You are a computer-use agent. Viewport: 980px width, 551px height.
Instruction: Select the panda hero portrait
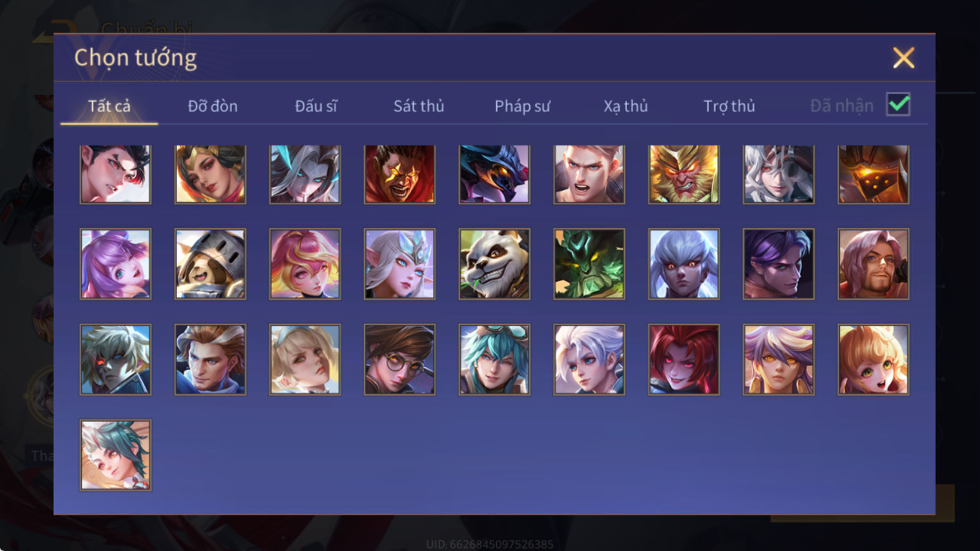494,264
